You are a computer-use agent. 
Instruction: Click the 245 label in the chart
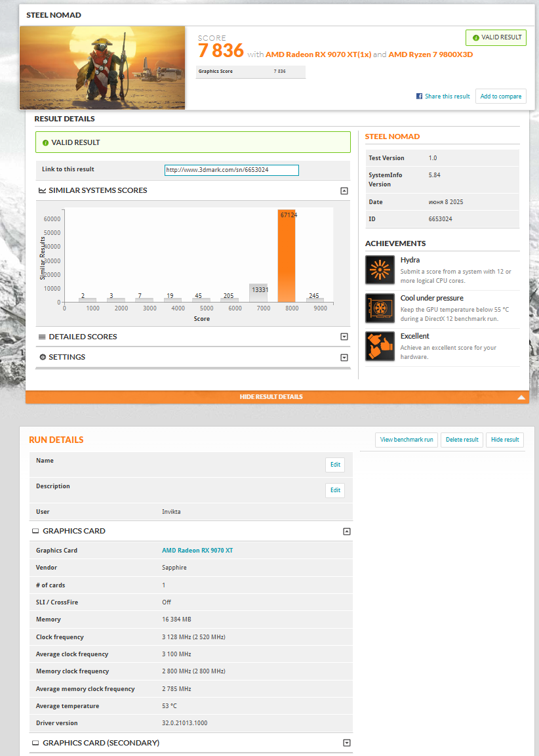pyautogui.click(x=314, y=296)
